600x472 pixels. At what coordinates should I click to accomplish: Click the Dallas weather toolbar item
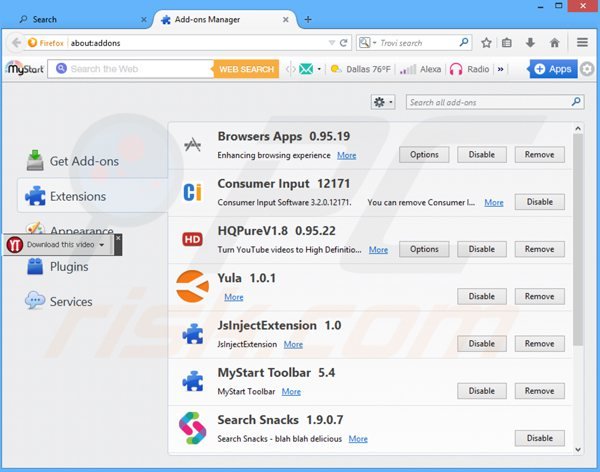tap(360, 69)
